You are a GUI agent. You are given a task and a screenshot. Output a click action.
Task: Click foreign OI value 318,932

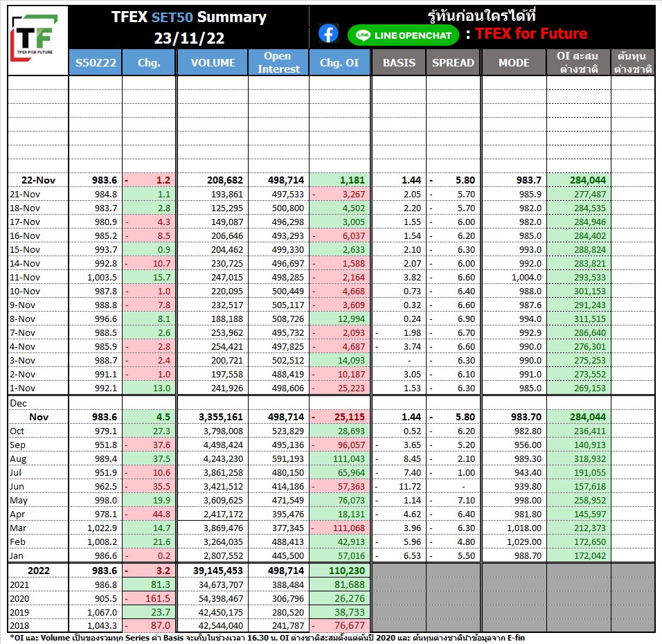click(x=590, y=459)
